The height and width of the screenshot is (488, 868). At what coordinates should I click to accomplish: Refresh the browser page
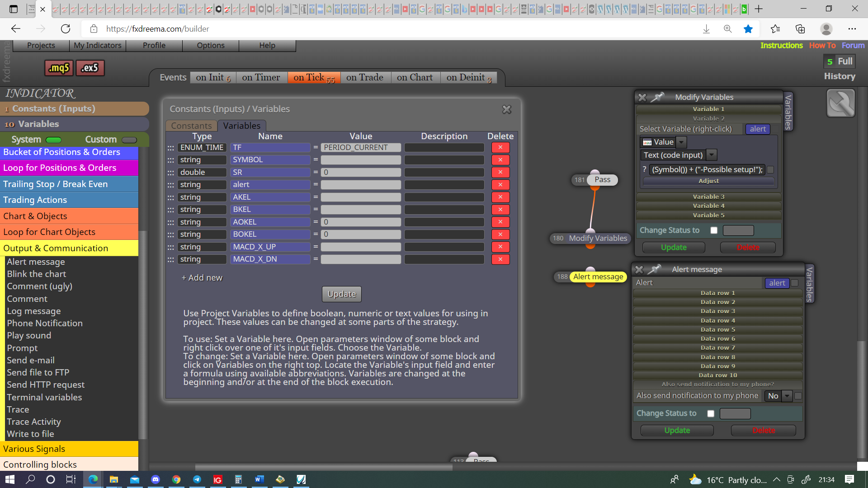point(66,29)
